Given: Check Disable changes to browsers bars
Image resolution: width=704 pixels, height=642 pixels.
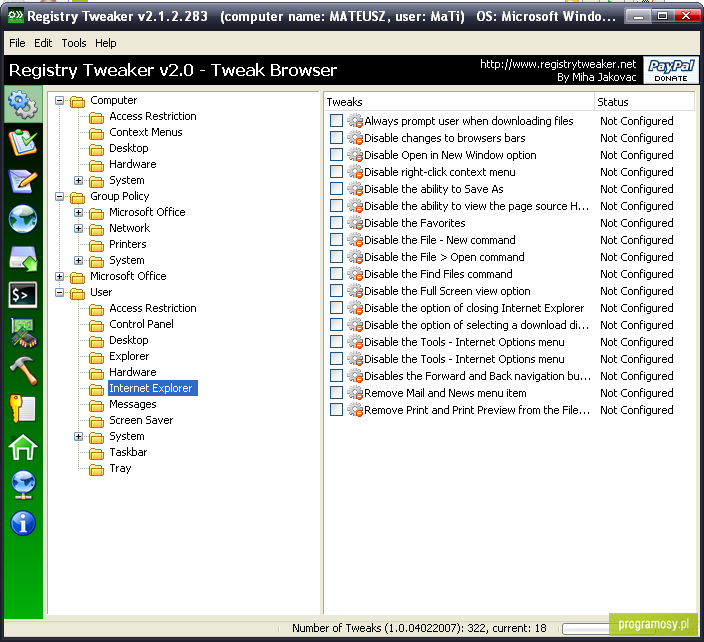Looking at the screenshot, I should (336, 137).
